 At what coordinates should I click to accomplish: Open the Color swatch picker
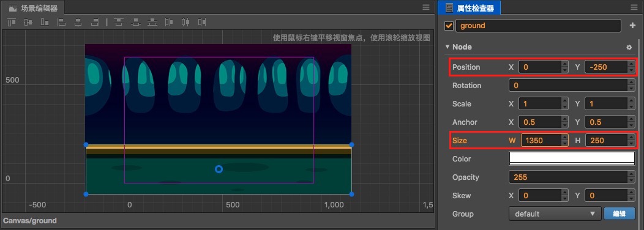[x=572, y=158]
